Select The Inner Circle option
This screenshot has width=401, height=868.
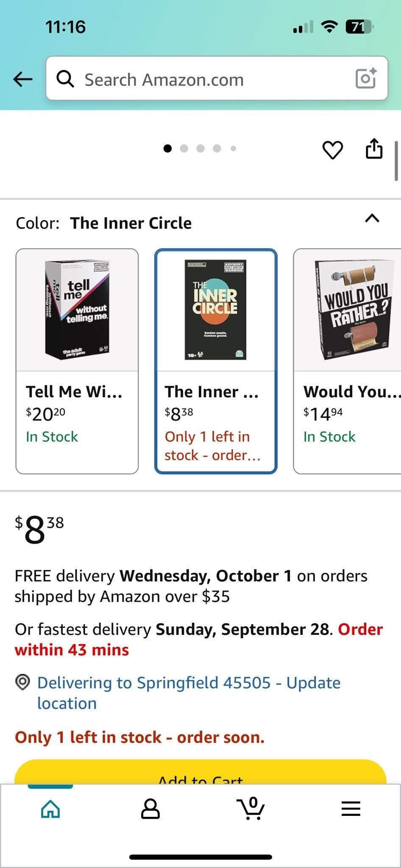tap(216, 361)
